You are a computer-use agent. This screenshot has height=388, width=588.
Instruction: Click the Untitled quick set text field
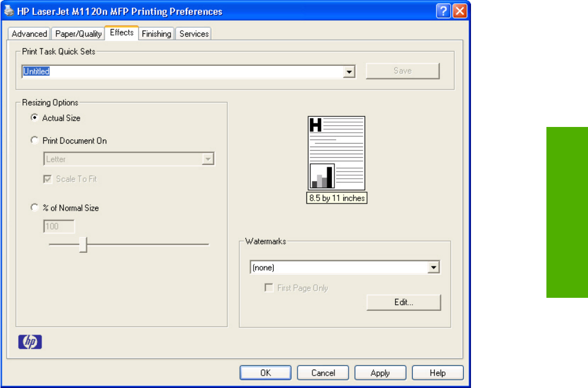click(182, 72)
